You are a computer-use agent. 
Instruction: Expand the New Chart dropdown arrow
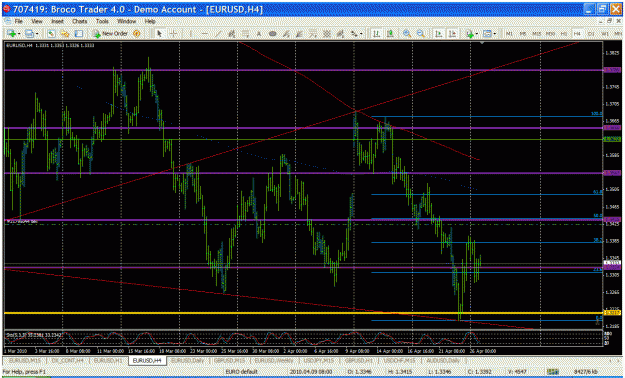click(18, 34)
